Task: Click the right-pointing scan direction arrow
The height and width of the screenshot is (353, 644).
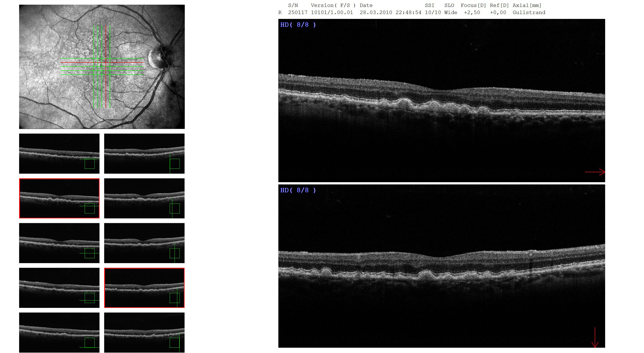Action: pyautogui.click(x=595, y=172)
